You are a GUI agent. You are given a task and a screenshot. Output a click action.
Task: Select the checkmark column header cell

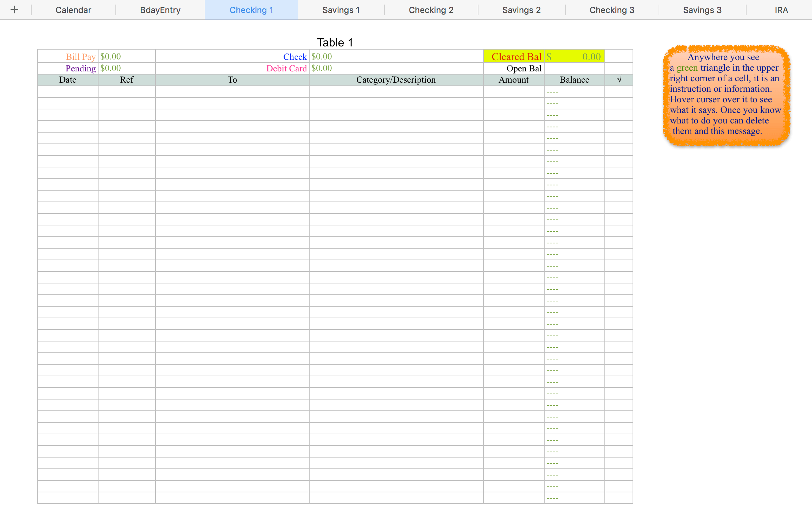coord(618,80)
